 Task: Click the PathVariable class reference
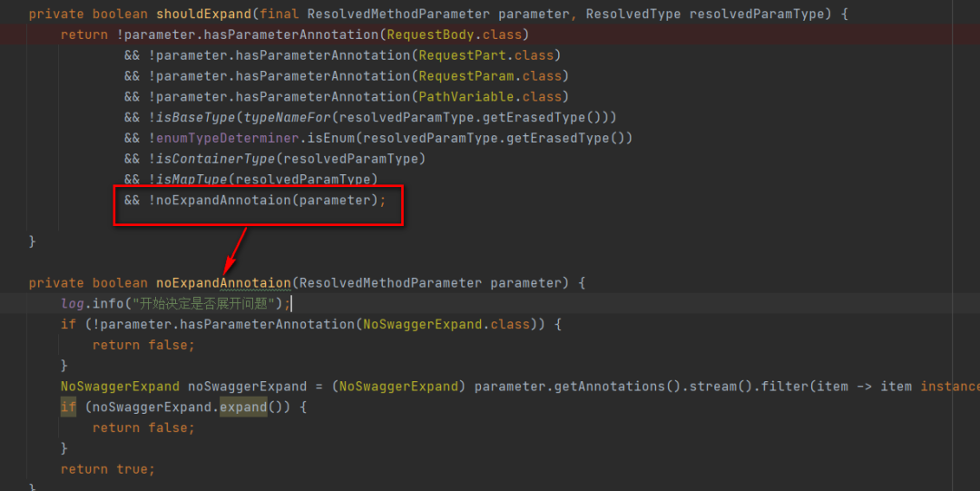coord(466,96)
